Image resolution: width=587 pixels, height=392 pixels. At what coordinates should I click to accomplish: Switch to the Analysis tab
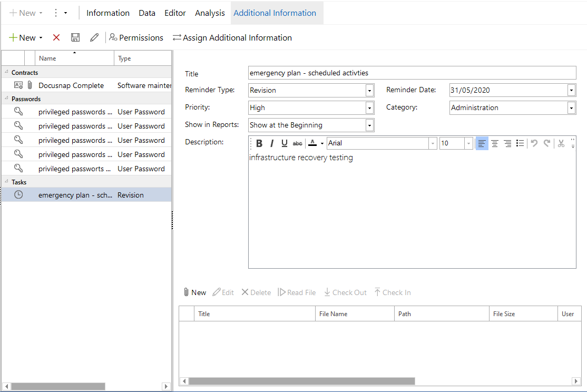click(x=210, y=13)
